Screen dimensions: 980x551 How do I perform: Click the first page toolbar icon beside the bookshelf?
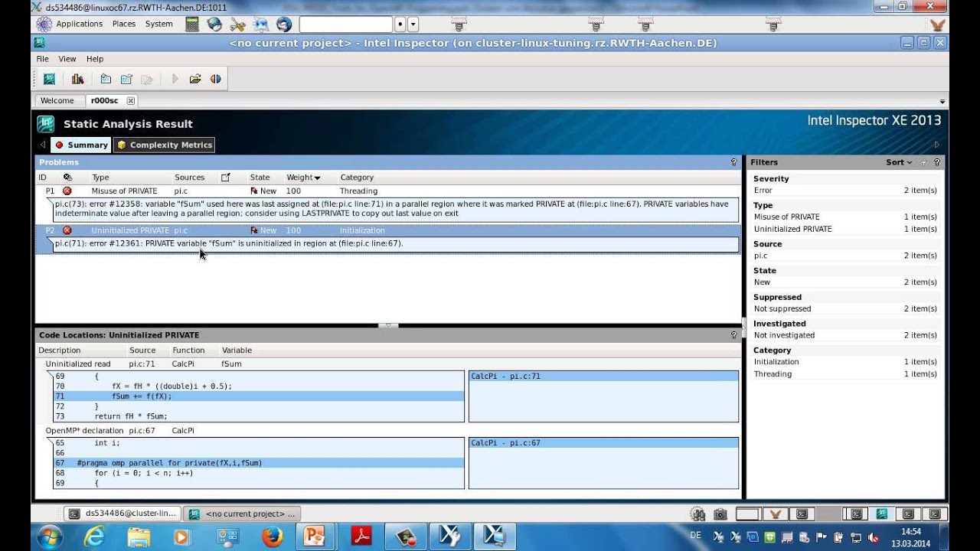(106, 79)
